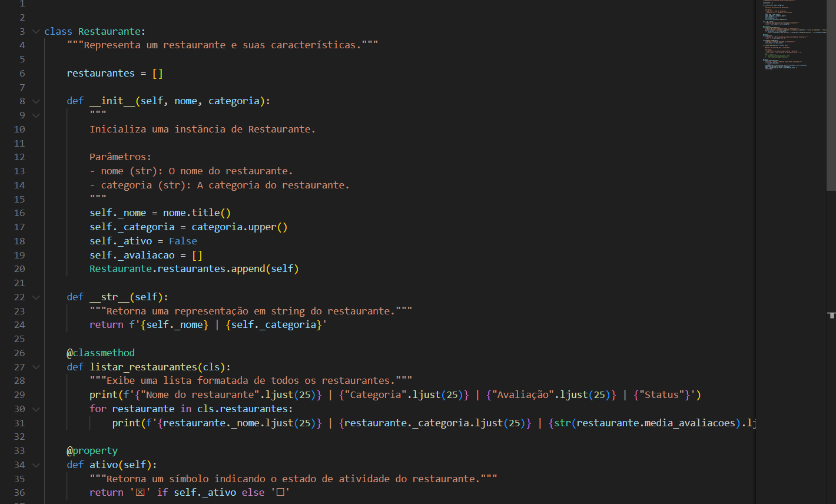Fold the listar_restaurantes method at line 27
This screenshot has width=836, height=504.
coord(36,367)
